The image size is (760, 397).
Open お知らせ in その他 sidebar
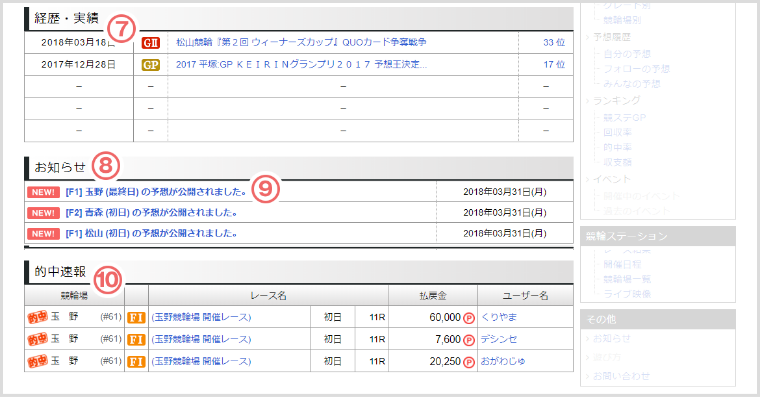[x=612, y=338]
